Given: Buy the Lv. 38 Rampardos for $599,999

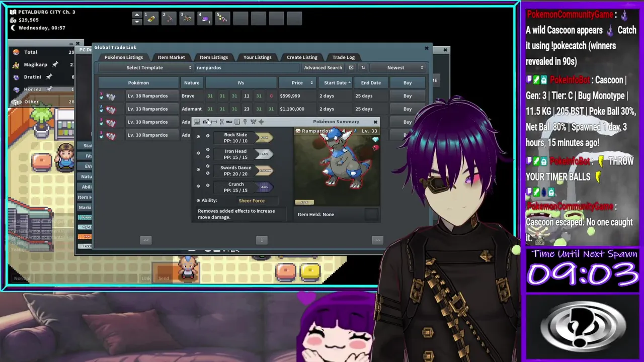Looking at the screenshot, I should (x=408, y=96).
